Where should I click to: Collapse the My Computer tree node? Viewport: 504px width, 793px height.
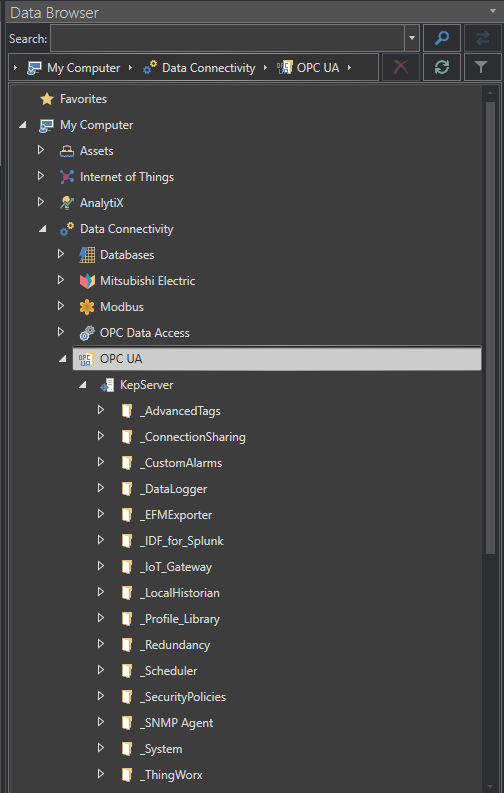(22, 125)
